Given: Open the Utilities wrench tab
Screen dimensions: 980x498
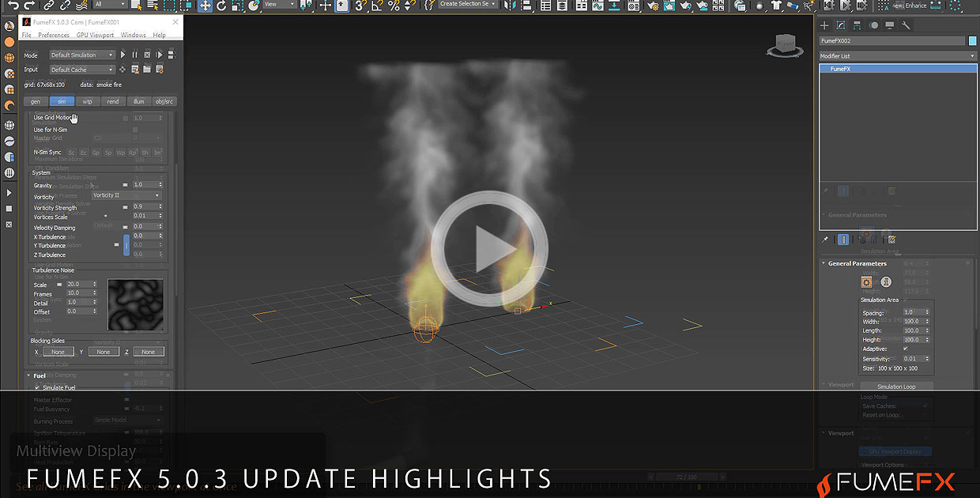Looking at the screenshot, I should tap(906, 25).
